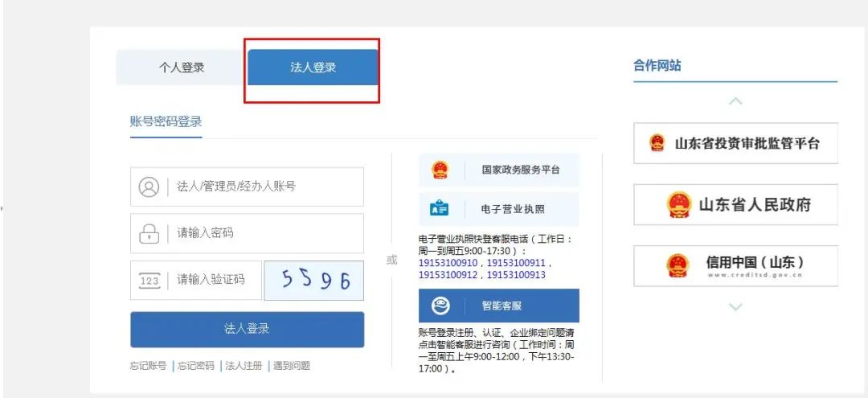Open the 遇到问题 help link
Viewport: 868px width, 398px height.
tap(291, 366)
